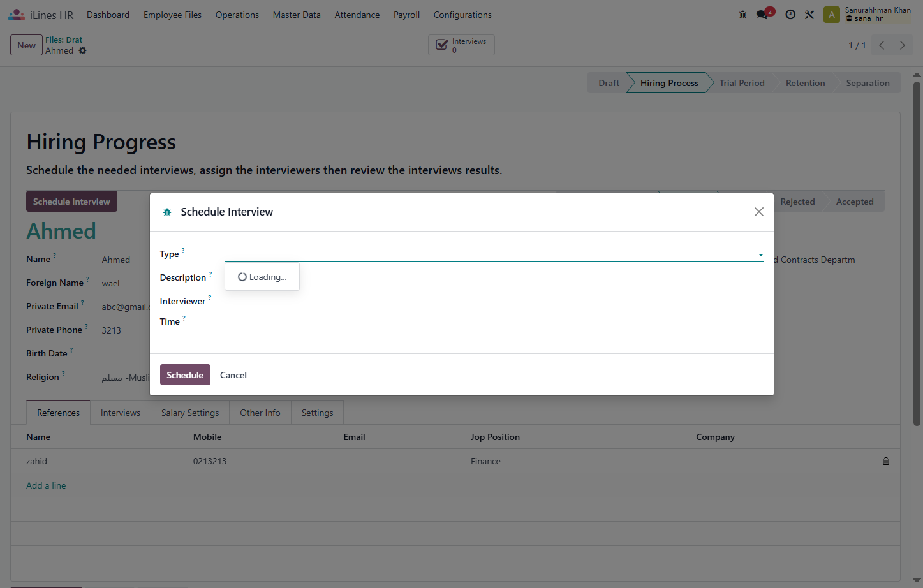923x588 pixels.
Task: Select the Separation stage
Action: [868, 83]
